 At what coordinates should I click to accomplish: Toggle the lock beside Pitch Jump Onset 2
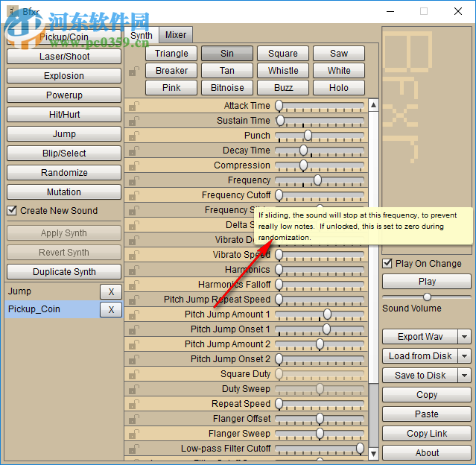[133, 359]
